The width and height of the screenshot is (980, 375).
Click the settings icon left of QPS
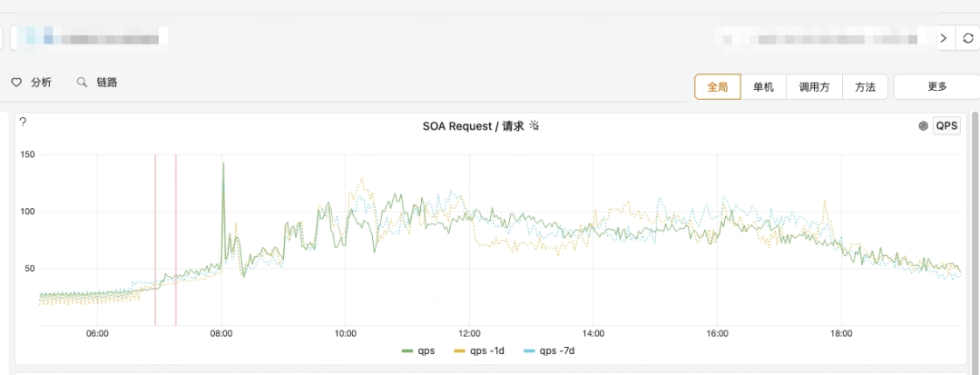coord(923,126)
